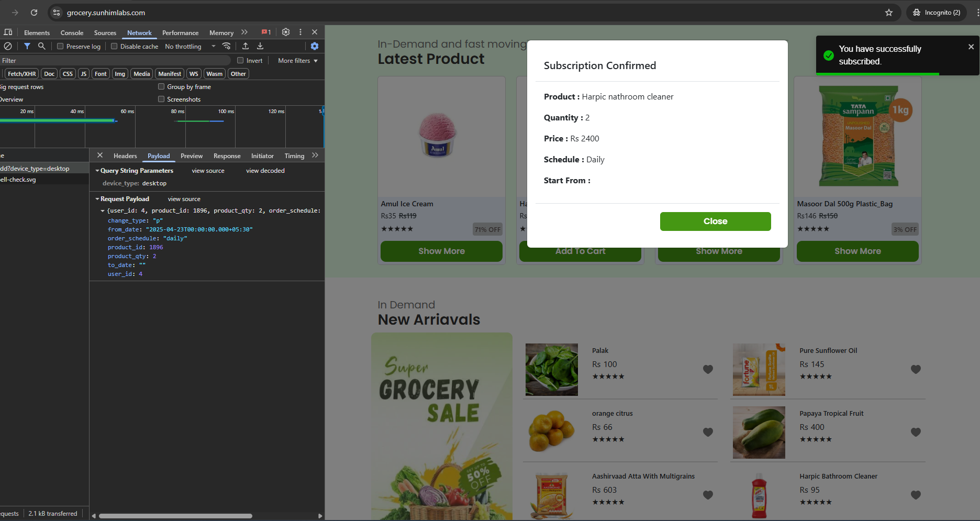
Task: Show more request detail tabs
Action: 315,156
